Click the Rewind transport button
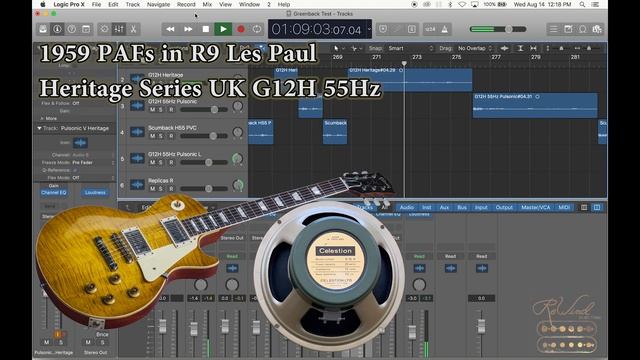Viewport: 640px width, 360px height. point(170,29)
